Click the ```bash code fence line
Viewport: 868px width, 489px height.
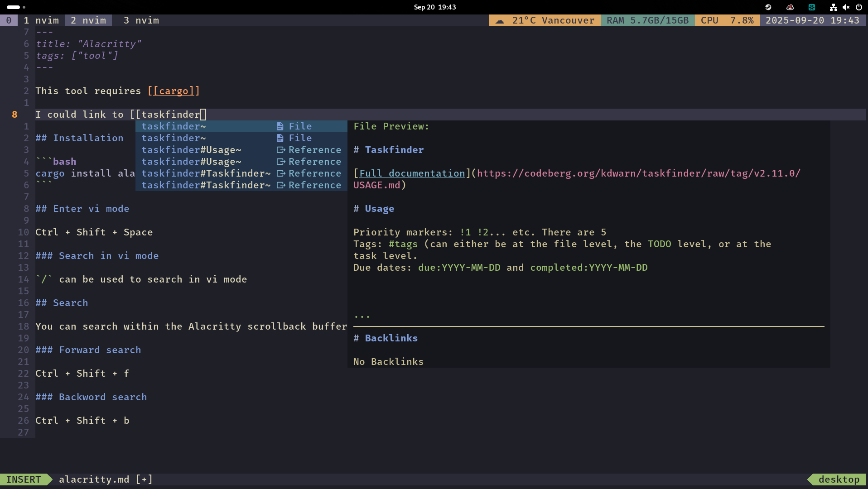[x=56, y=162]
